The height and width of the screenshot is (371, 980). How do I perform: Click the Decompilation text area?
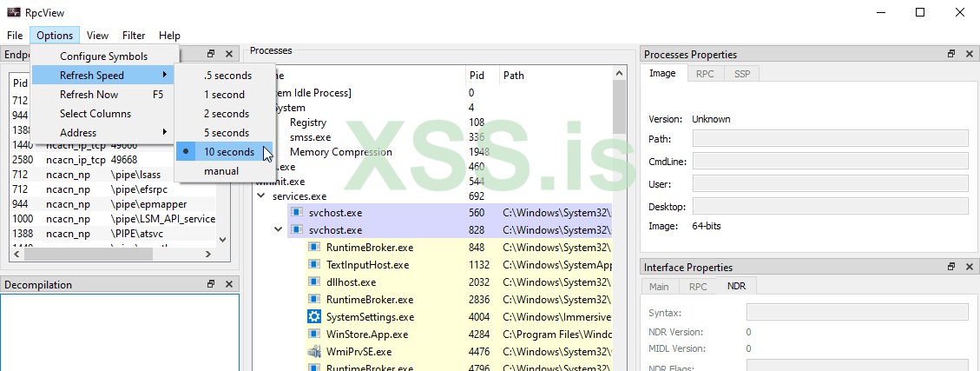pyautogui.click(x=120, y=332)
